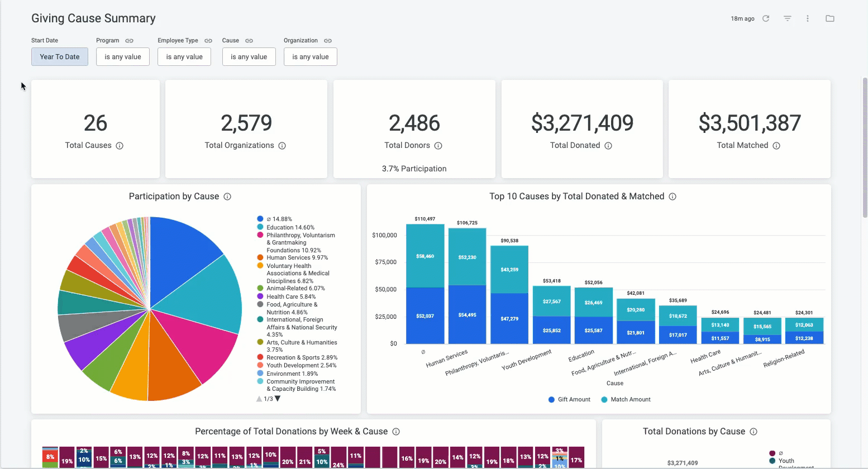This screenshot has width=868, height=469.
Task: Open Start Date Year To Date filter
Action: 60,57
